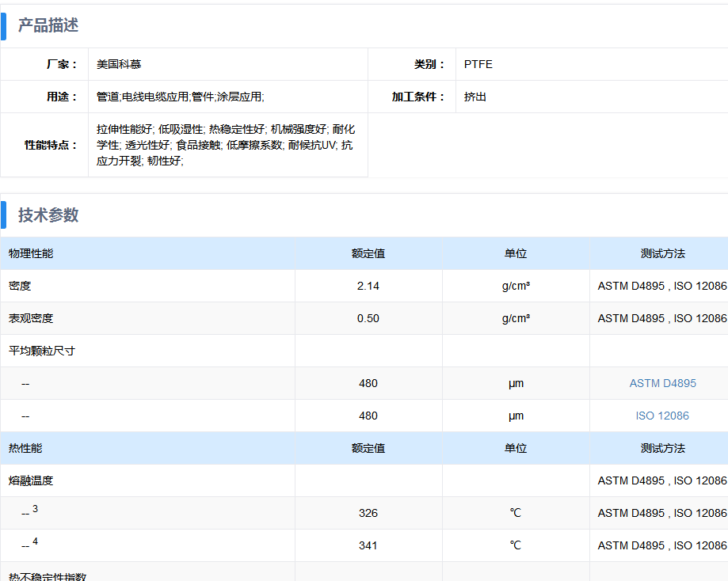Select the manufacturer value 美国科慕
Screen dimensions: 728x581
pyautogui.click(x=119, y=64)
